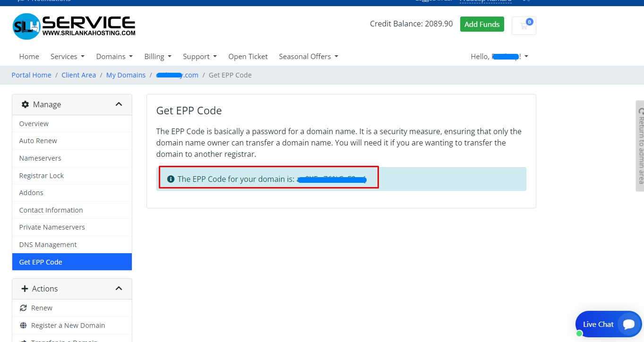Select Nameservers in the sidebar

[x=40, y=158]
